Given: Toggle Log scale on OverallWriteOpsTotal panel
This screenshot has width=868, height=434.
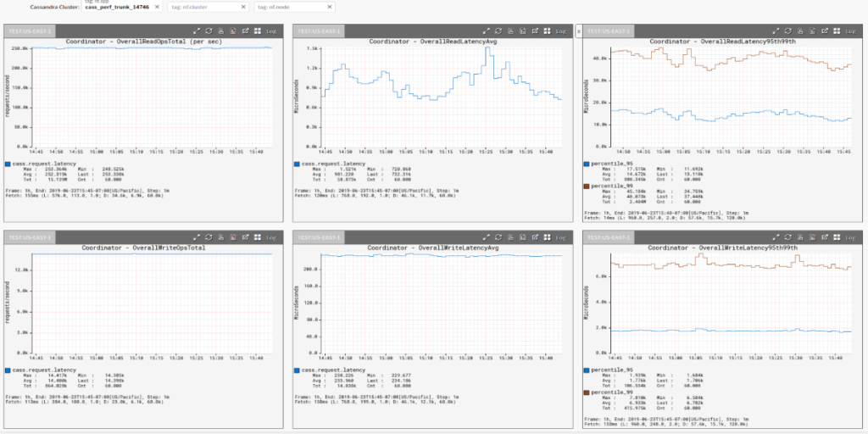Looking at the screenshot, I should click(271, 237).
